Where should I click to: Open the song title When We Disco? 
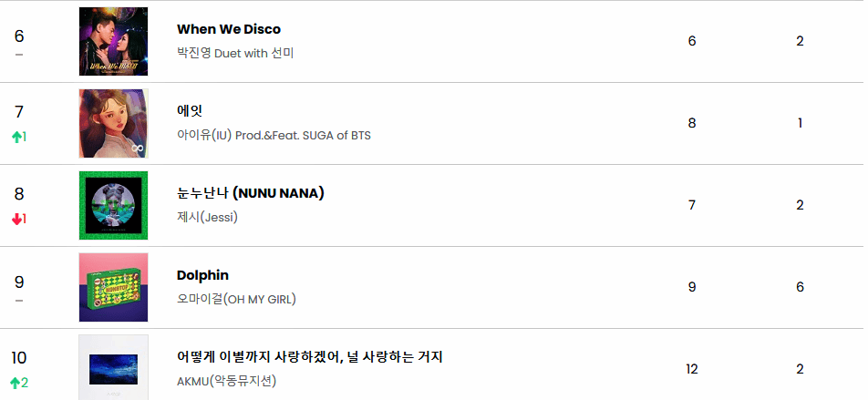[x=228, y=29]
